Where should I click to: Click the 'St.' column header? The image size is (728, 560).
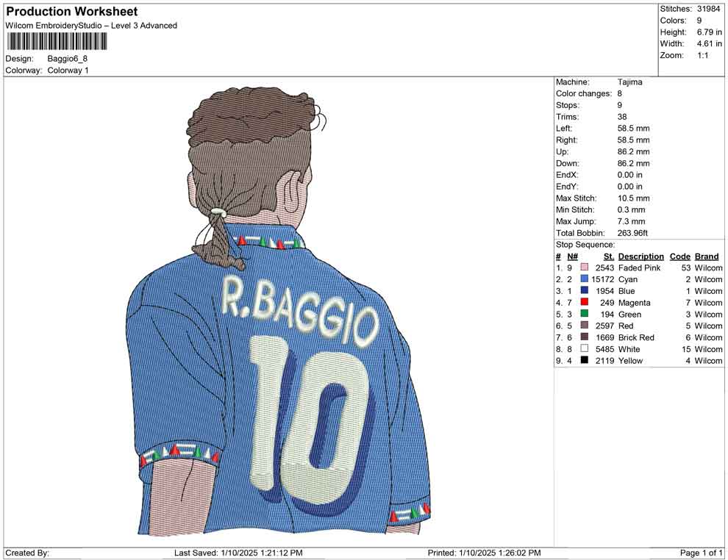point(609,256)
